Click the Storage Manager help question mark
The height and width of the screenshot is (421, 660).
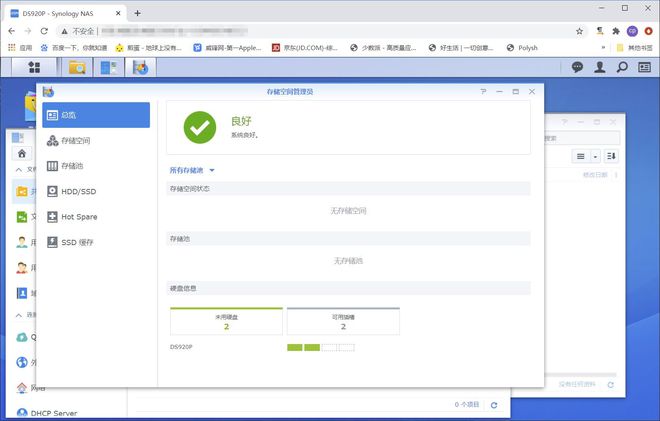point(483,91)
